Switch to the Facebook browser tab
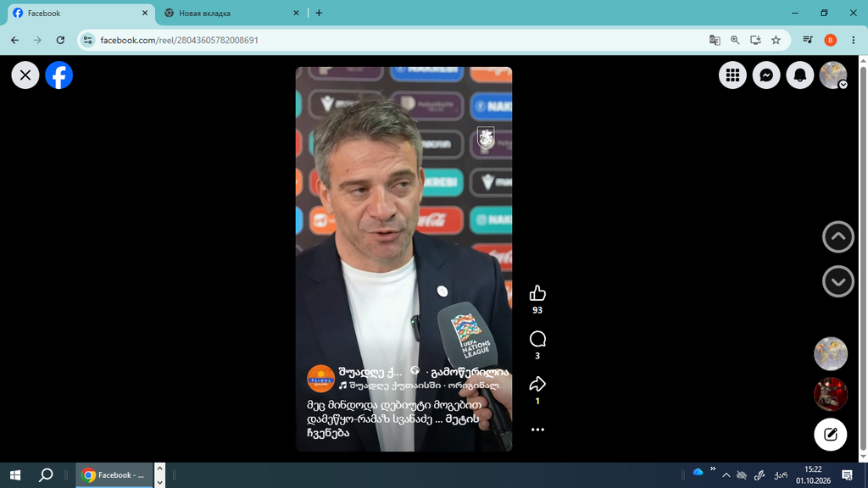This screenshot has width=868, height=488. pos(81,13)
